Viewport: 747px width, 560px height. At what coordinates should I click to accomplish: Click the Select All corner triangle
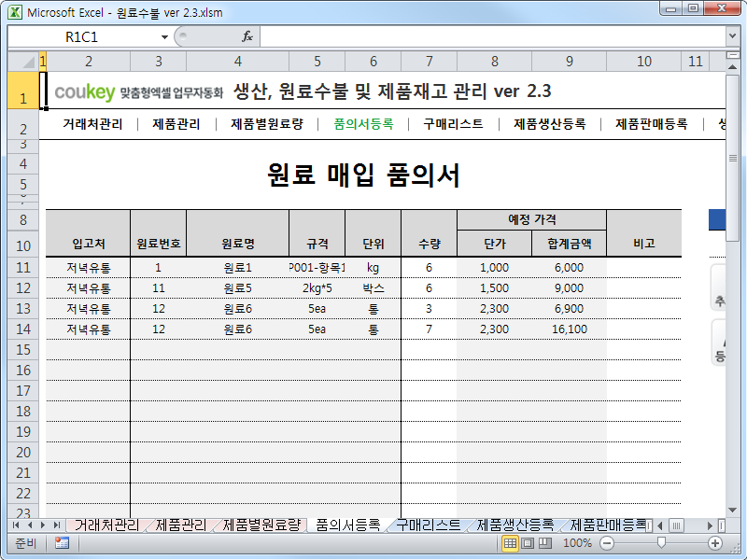22,61
